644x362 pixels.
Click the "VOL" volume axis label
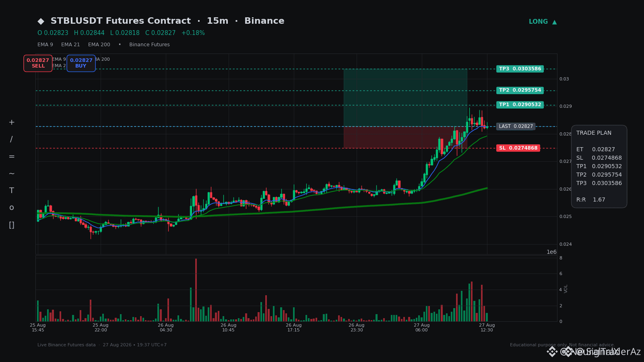566,289
